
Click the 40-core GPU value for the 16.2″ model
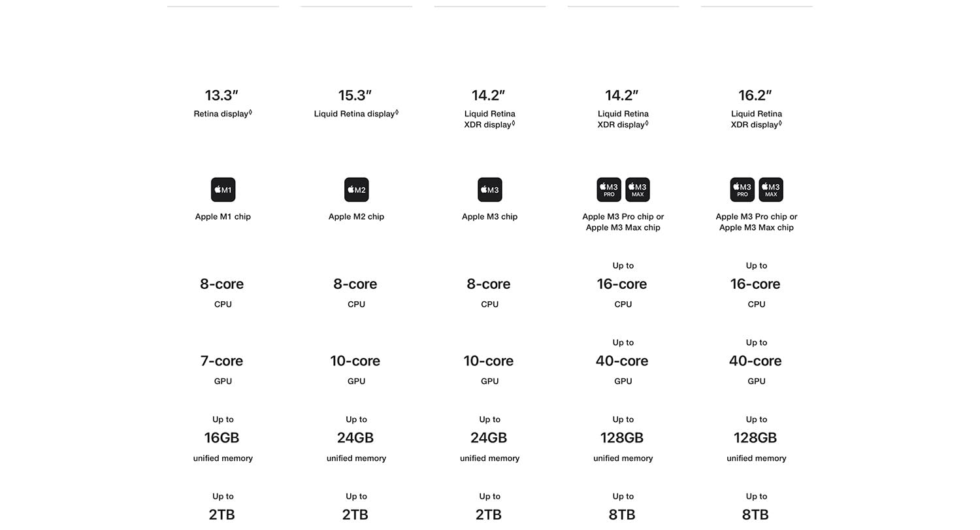point(755,361)
